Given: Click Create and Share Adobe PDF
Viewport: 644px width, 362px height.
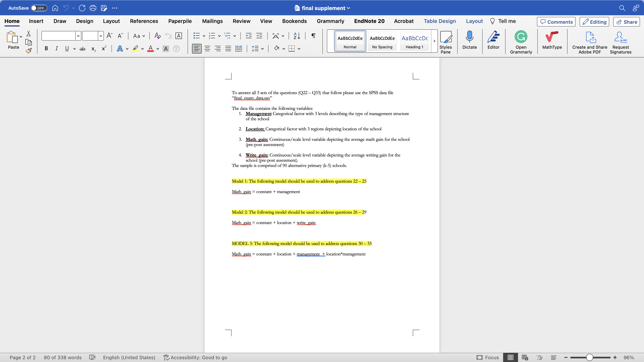Looking at the screenshot, I should click(590, 42).
